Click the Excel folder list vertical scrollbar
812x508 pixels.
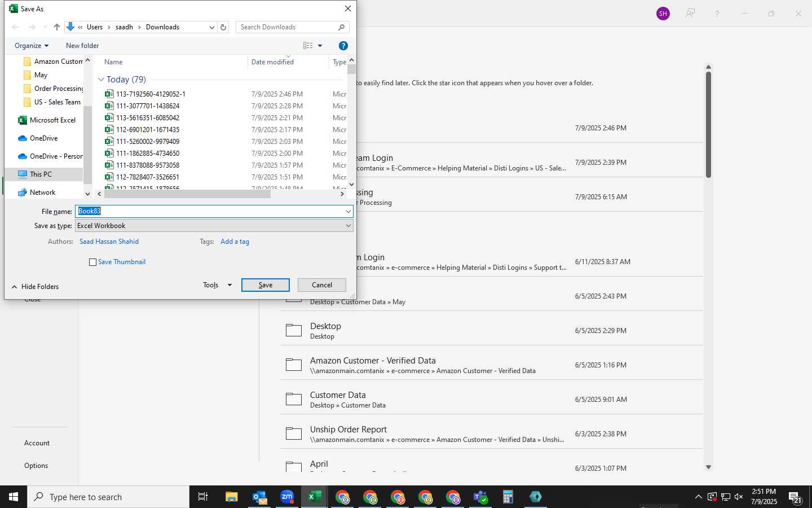pyautogui.click(x=708, y=124)
